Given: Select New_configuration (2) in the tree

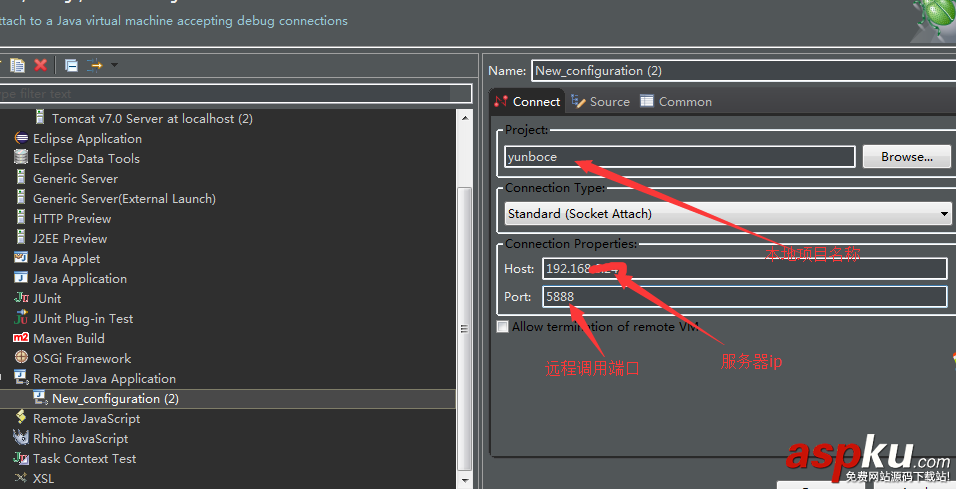Looking at the screenshot, I should click(x=115, y=399).
